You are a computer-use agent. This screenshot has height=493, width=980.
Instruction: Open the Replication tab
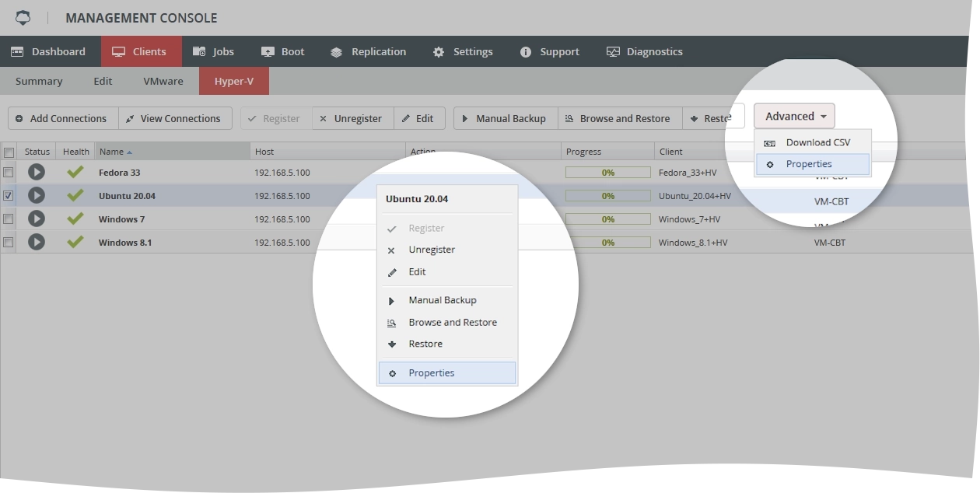pos(368,51)
